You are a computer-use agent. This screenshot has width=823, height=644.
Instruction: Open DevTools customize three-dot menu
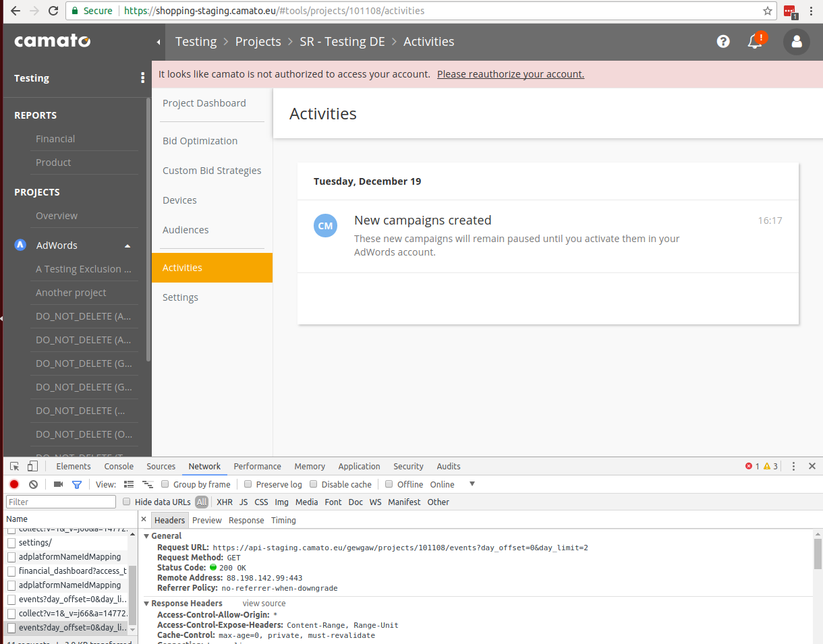[x=794, y=466]
